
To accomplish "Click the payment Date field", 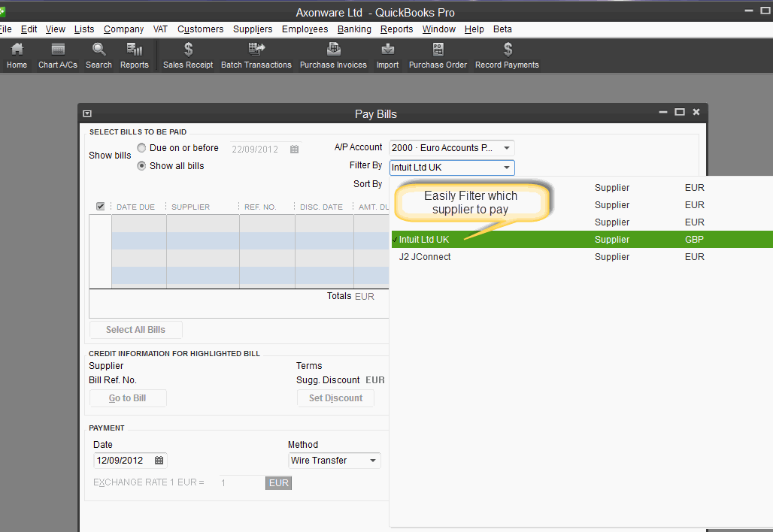I will 130,460.
